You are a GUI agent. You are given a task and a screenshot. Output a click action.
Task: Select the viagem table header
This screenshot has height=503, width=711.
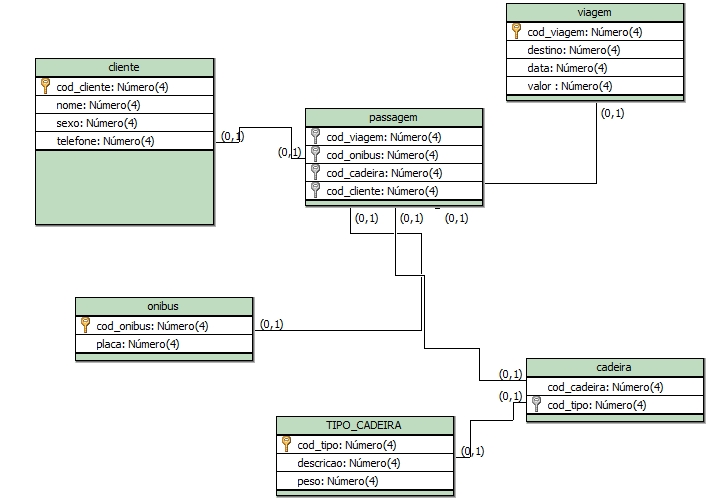(x=594, y=12)
